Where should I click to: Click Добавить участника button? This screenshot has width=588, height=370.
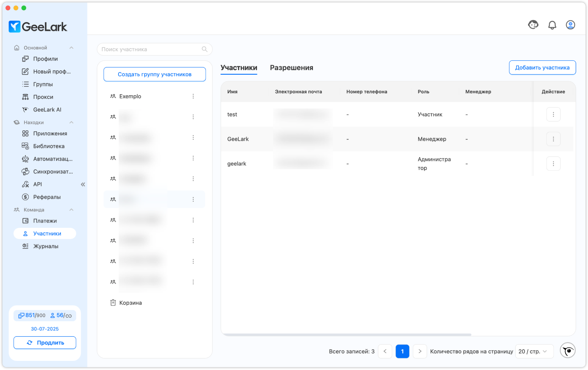click(542, 68)
